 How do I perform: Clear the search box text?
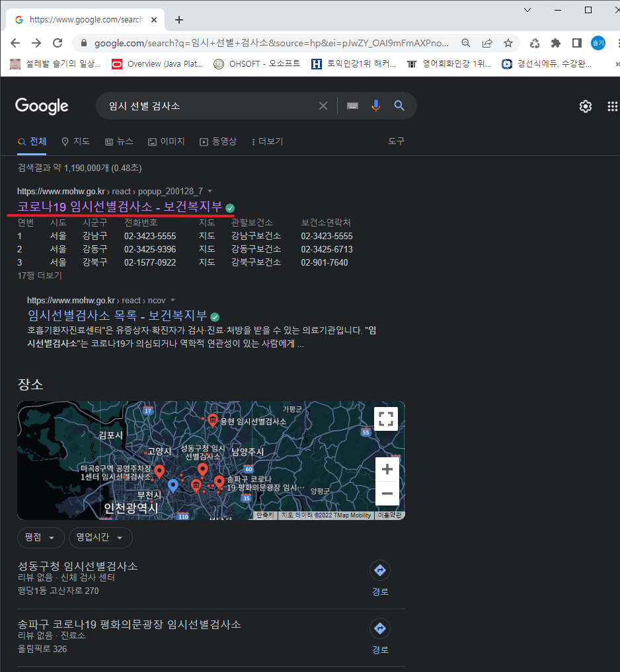(x=323, y=106)
